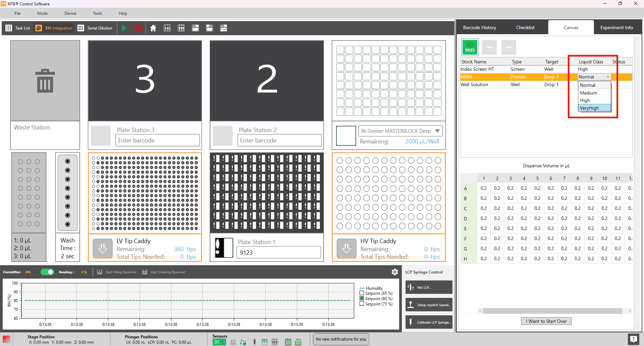The width and height of the screenshot is (644, 346).
Task: Click the Serial Dilution icon
Action: coord(81,28)
